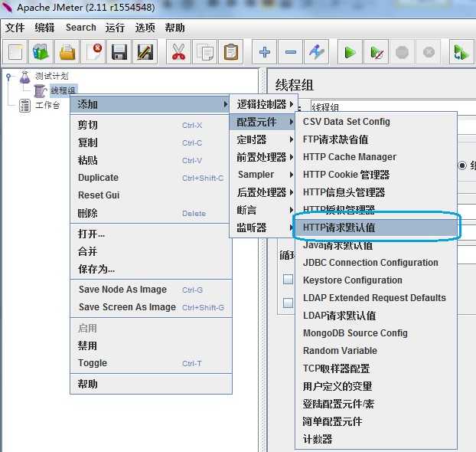The width and height of the screenshot is (476, 452).
Task: Click the Open file folder icon
Action: 67,51
